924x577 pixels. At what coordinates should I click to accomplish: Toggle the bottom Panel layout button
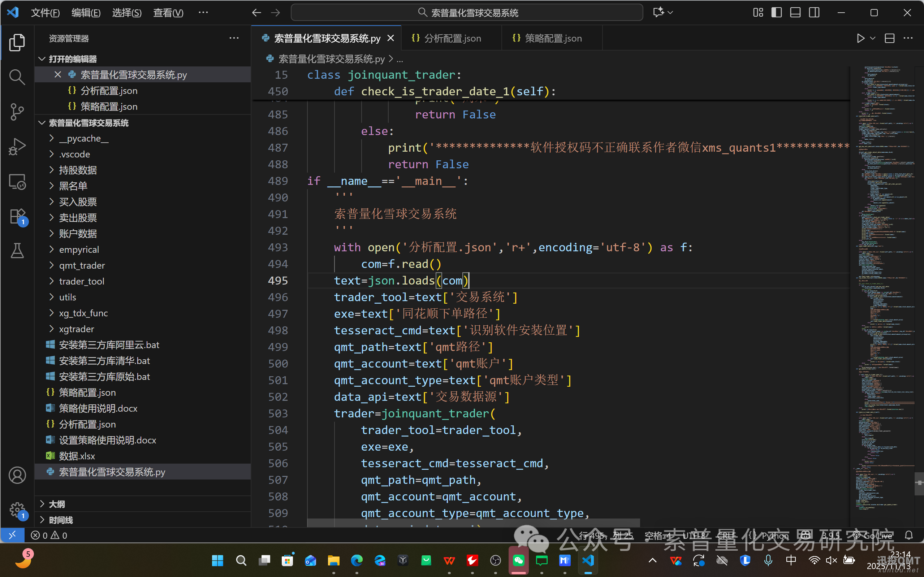(x=795, y=13)
